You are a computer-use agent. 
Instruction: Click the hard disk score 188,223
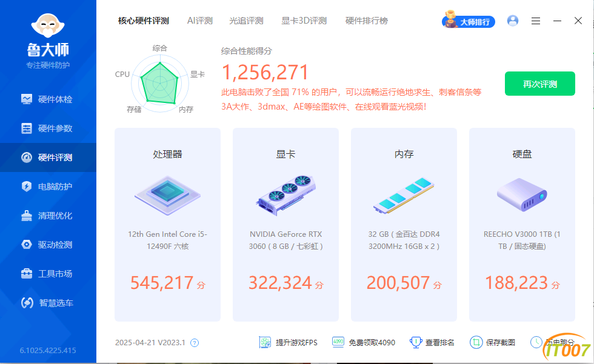point(516,283)
